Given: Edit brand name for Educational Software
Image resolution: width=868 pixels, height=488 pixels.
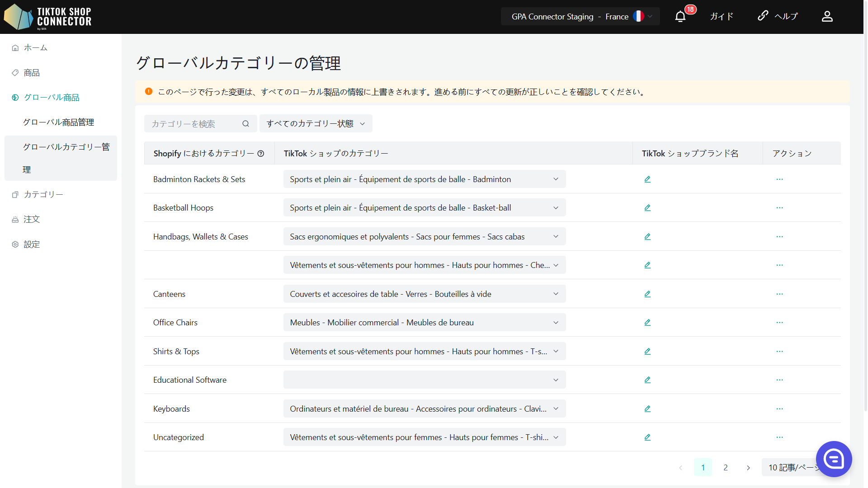Looking at the screenshot, I should click(647, 380).
